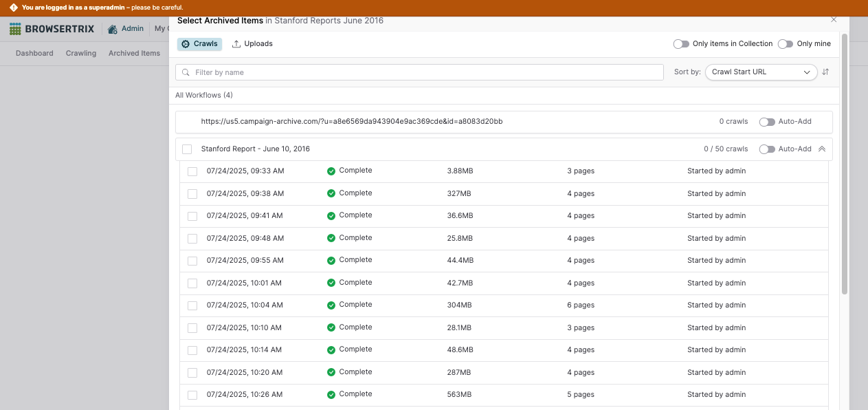This screenshot has height=410, width=868.
Task: Click the 563MB size value
Action: point(459,395)
